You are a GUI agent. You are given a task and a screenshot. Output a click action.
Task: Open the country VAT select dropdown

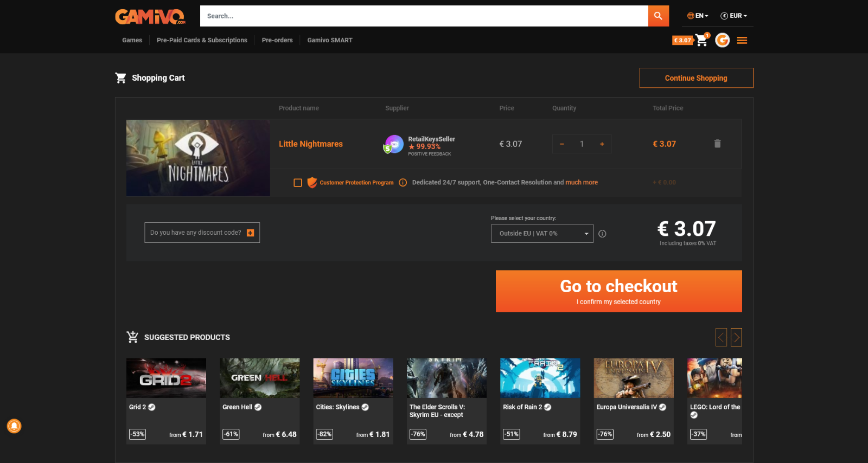pos(542,234)
